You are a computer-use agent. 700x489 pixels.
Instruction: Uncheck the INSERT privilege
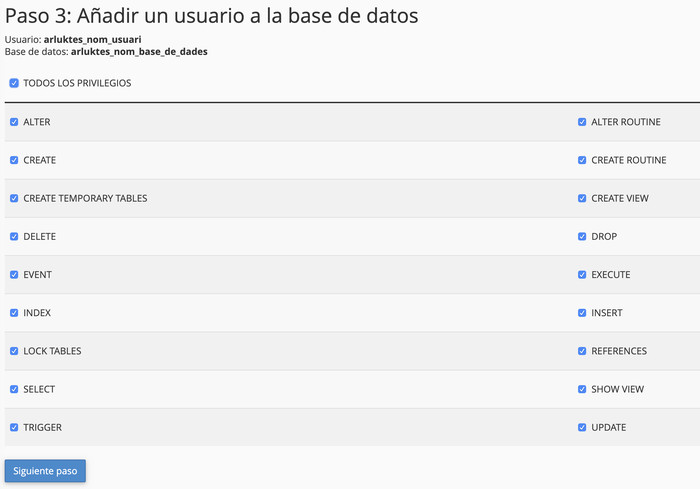[x=582, y=313]
